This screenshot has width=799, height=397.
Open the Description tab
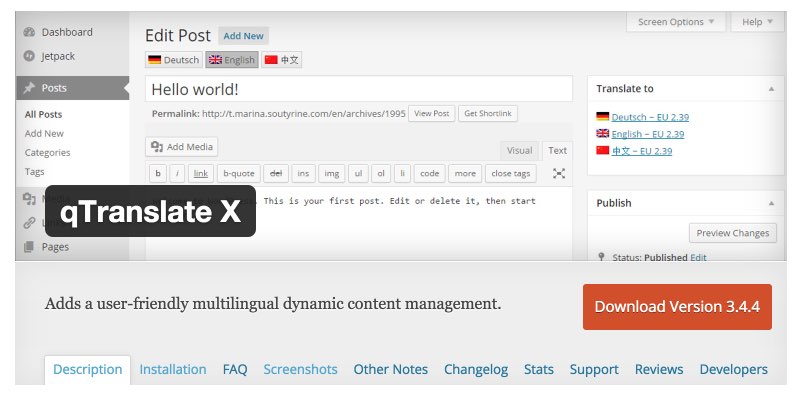click(x=88, y=369)
